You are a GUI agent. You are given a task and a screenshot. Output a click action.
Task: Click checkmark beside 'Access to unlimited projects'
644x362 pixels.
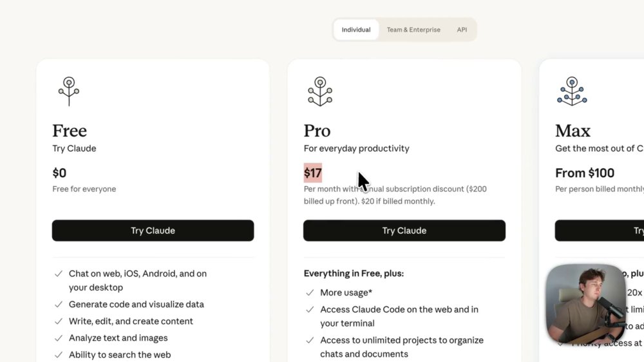[x=310, y=340]
